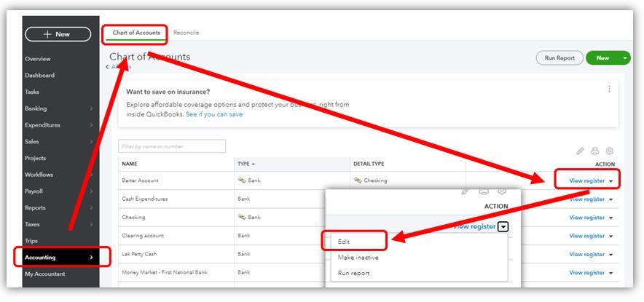The image size is (644, 302).
Task: Click the Cash Expenditures name cell
Action: [x=144, y=199]
